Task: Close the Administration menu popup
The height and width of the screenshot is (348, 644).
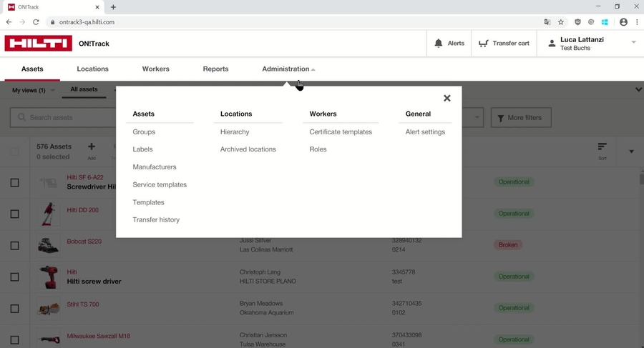Action: (447, 98)
